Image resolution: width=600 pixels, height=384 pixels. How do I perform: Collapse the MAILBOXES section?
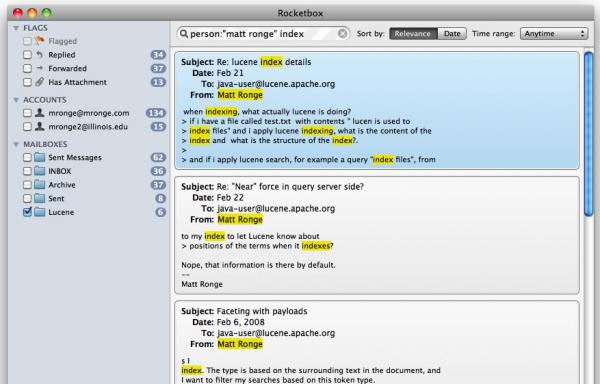[16, 144]
